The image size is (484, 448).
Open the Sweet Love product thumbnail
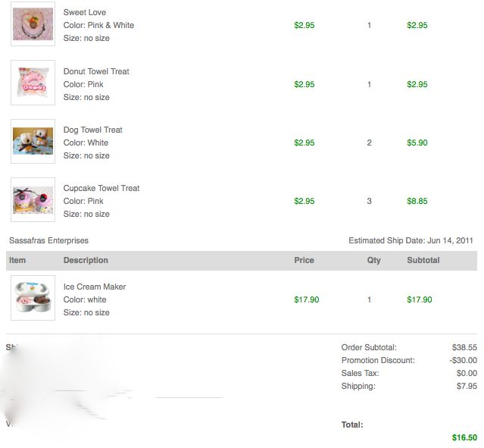point(33,23)
